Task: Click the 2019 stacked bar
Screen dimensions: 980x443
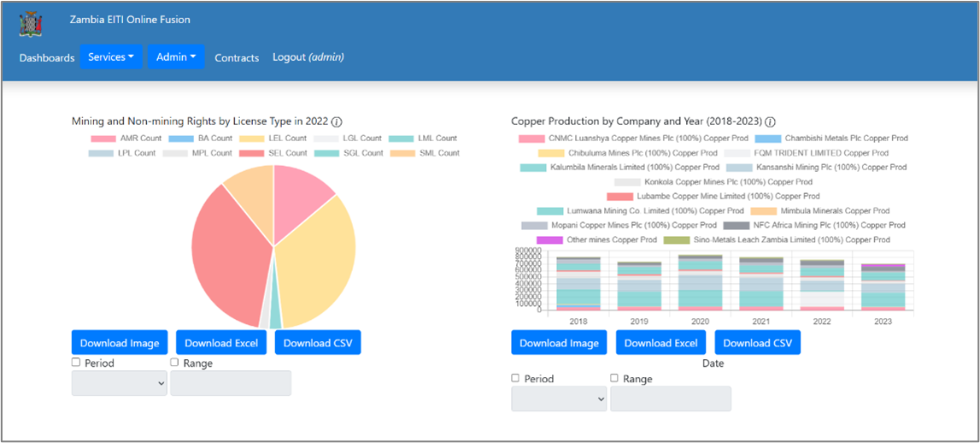Action: point(639,286)
